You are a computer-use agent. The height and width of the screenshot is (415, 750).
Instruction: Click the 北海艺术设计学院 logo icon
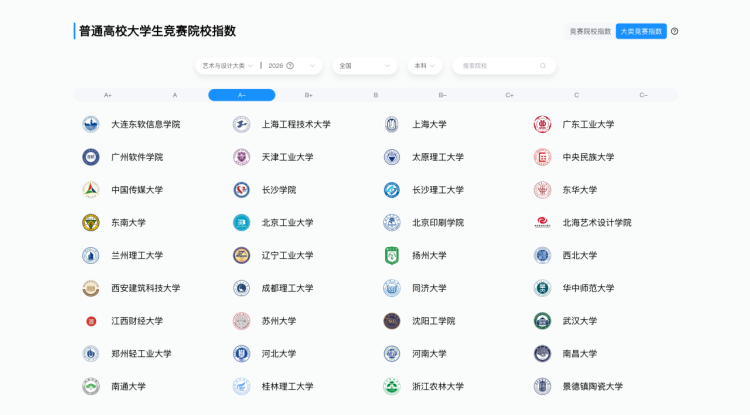[542, 222]
